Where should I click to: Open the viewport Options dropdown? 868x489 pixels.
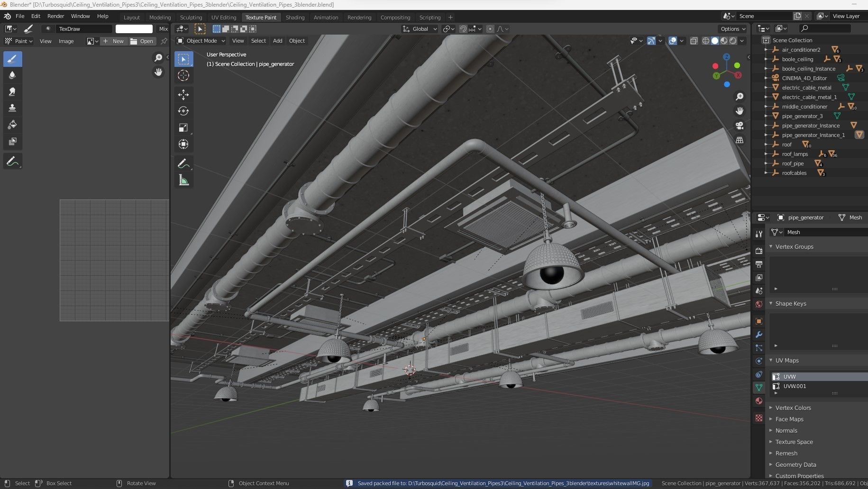[x=732, y=29]
